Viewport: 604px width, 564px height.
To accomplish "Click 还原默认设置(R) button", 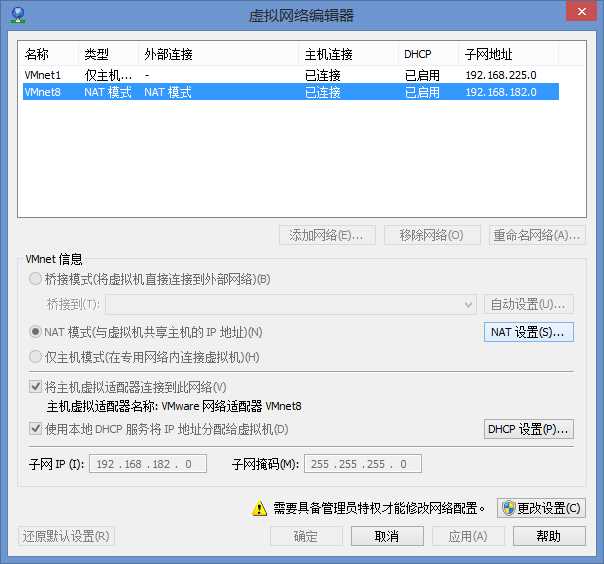I will tap(66, 536).
